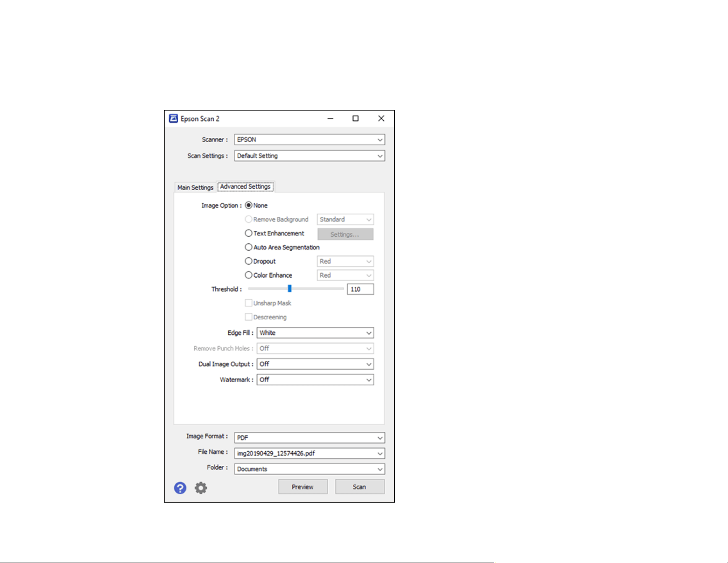Image resolution: width=728 pixels, height=563 pixels.
Task: Click the Scan button
Action: tap(360, 487)
